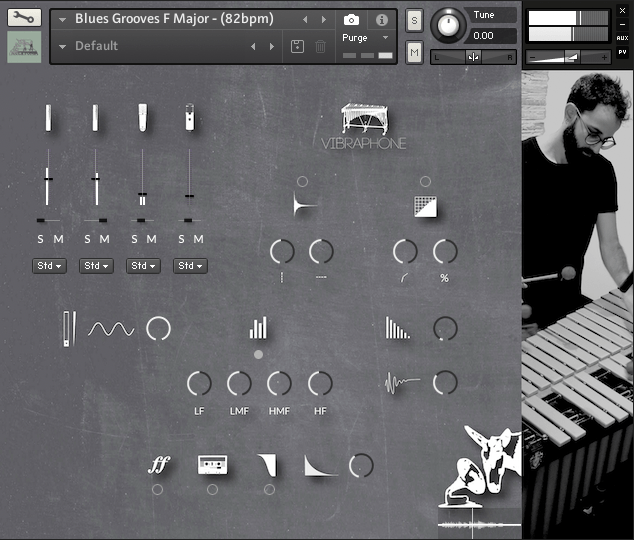Toggle the cassette tape enable circle
634x540 pixels.
(x=212, y=489)
